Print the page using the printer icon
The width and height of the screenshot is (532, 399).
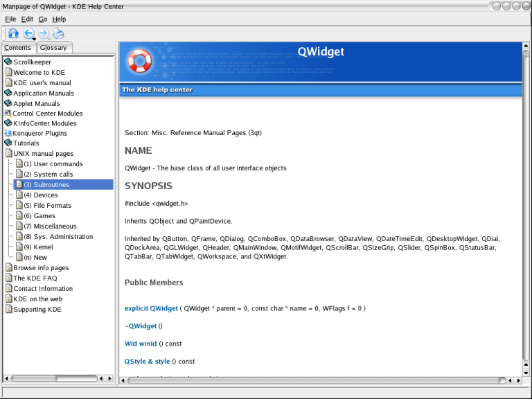[58, 33]
